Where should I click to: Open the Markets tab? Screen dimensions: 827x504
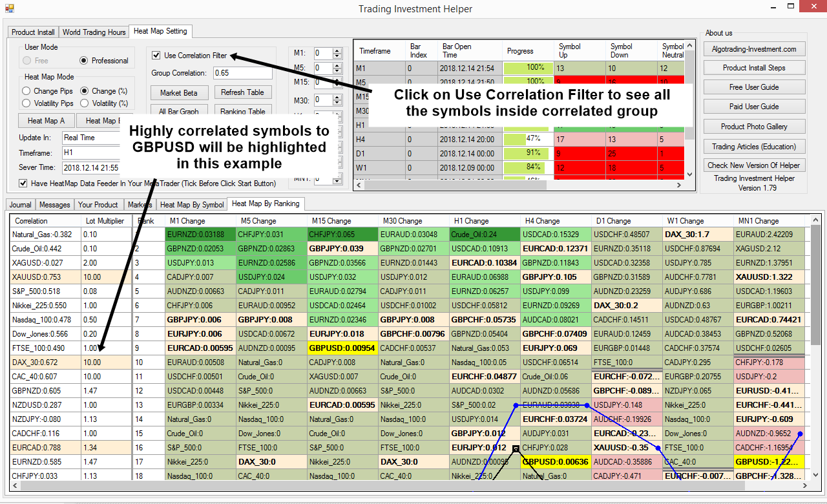pyautogui.click(x=141, y=204)
